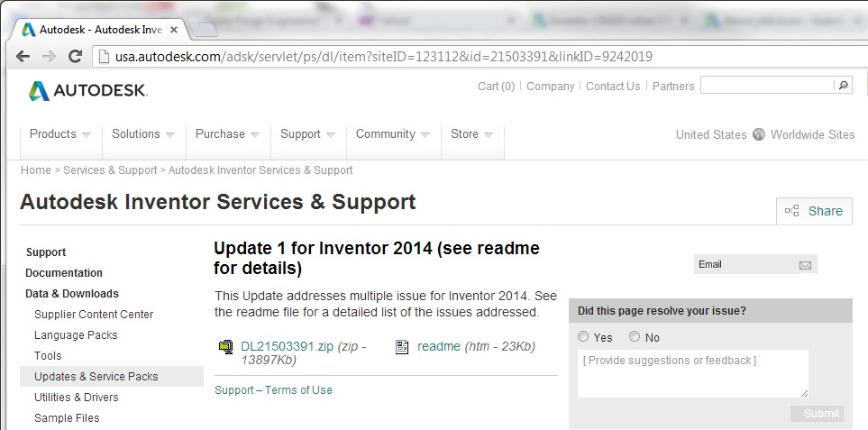The width and height of the screenshot is (868, 430).
Task: Click the browser address bar URL
Action: (x=384, y=57)
